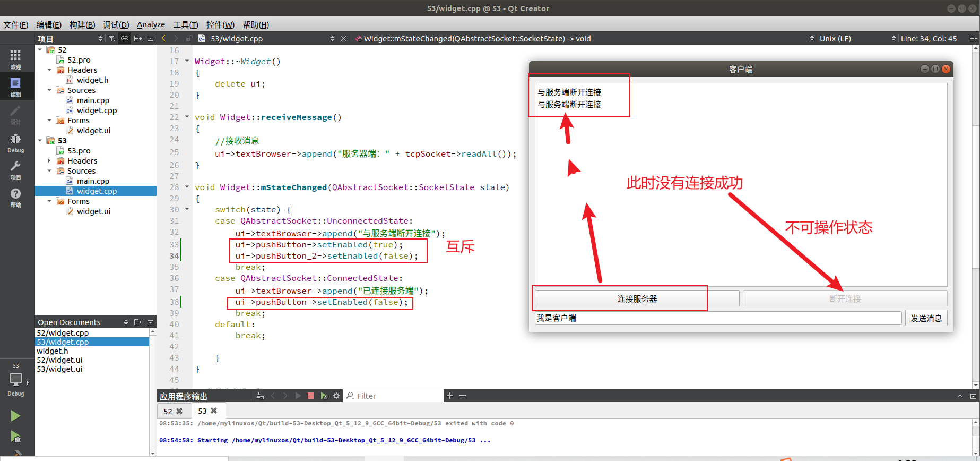Open the 编辑(E) menu
This screenshot has height=461, width=980.
pyautogui.click(x=49, y=24)
